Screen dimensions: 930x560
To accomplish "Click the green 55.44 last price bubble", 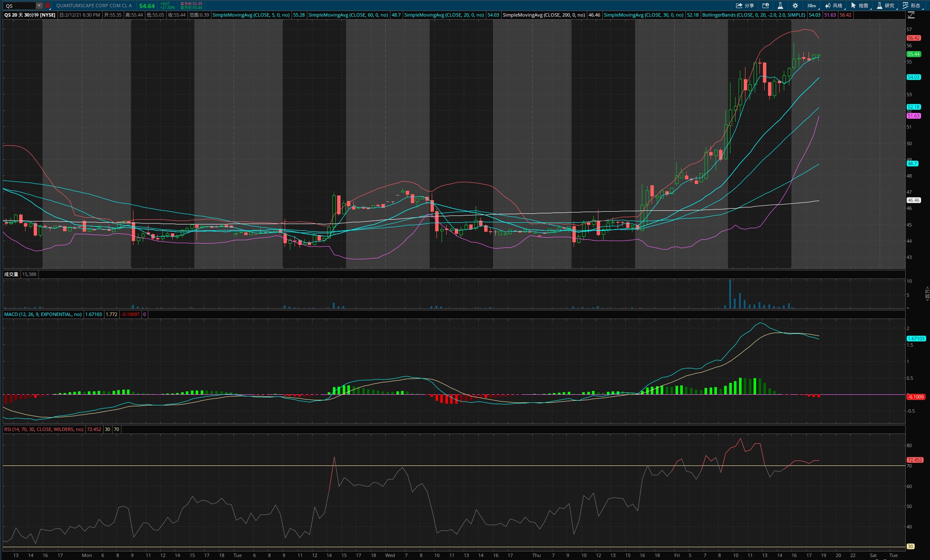I will (914, 54).
